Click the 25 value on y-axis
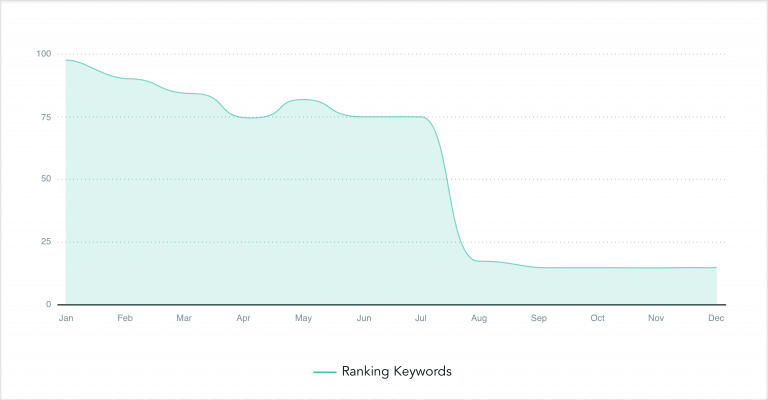The width and height of the screenshot is (768, 400). pos(46,242)
